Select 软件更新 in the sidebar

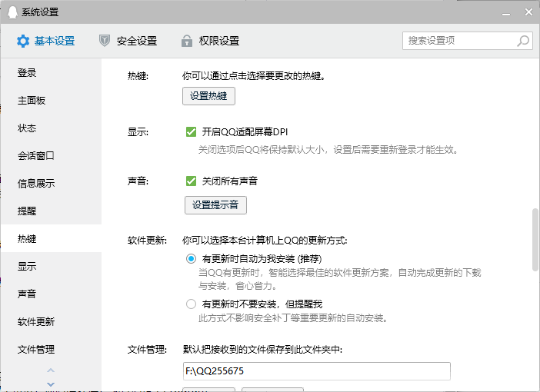[52, 322]
